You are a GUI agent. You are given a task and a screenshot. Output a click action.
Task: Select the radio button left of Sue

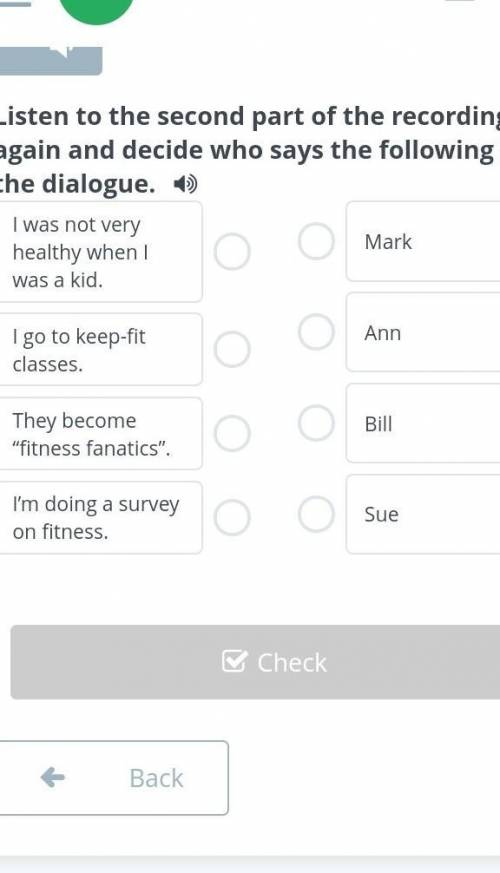(x=316, y=514)
